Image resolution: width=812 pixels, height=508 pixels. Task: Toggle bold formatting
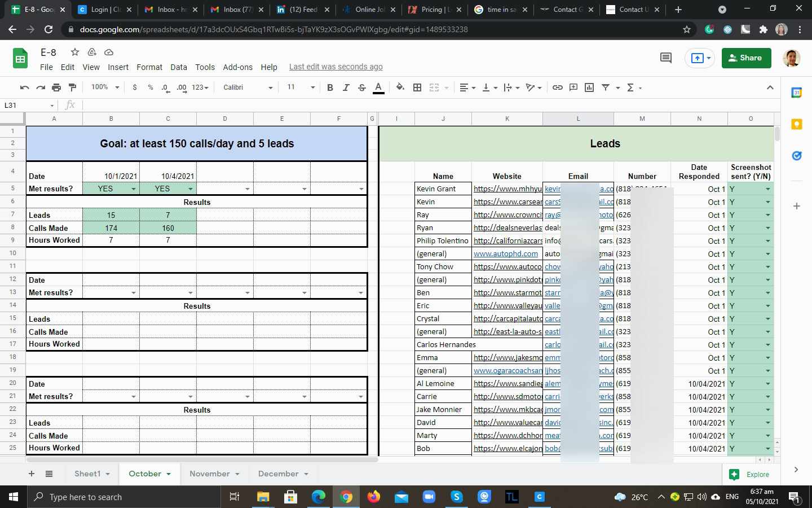point(330,87)
